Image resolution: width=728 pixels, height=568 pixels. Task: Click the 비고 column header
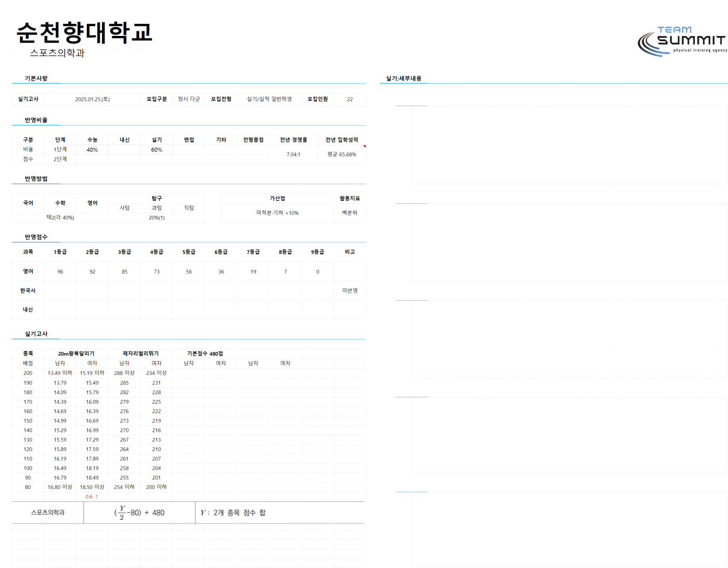pos(350,252)
